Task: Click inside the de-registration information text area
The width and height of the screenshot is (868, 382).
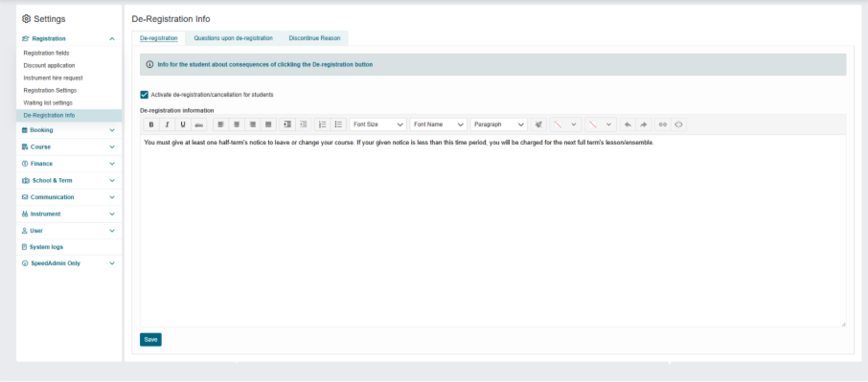Action: (492, 231)
